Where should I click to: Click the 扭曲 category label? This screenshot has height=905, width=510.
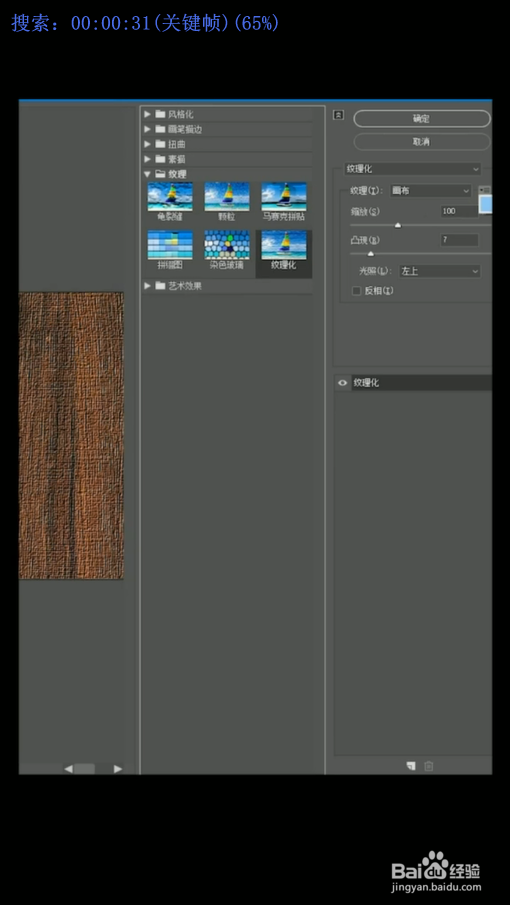point(177,144)
